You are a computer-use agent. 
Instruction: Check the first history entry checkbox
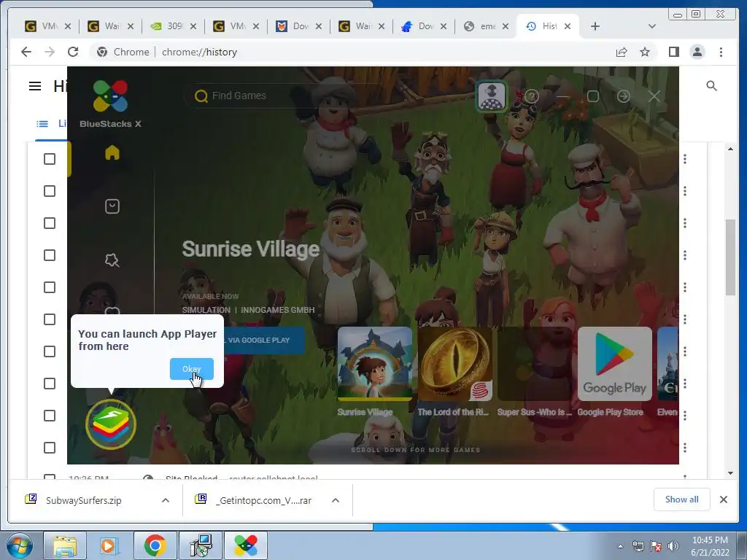[50, 159]
